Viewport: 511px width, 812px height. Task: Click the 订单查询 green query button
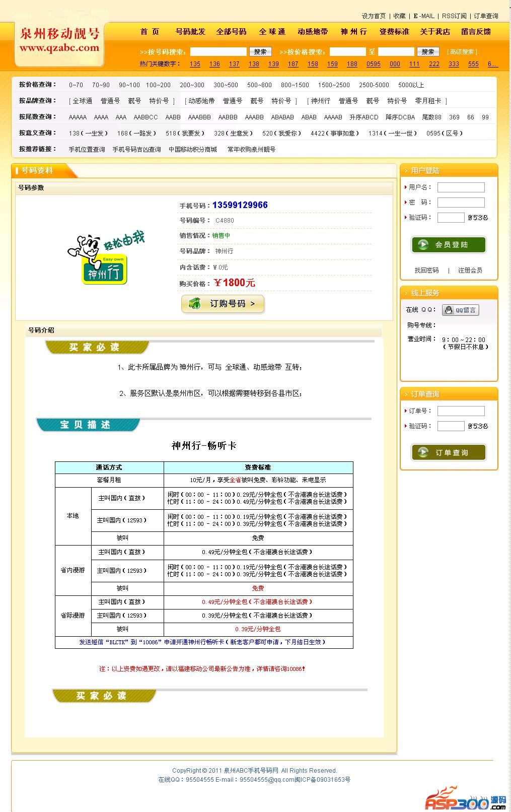coord(449,452)
